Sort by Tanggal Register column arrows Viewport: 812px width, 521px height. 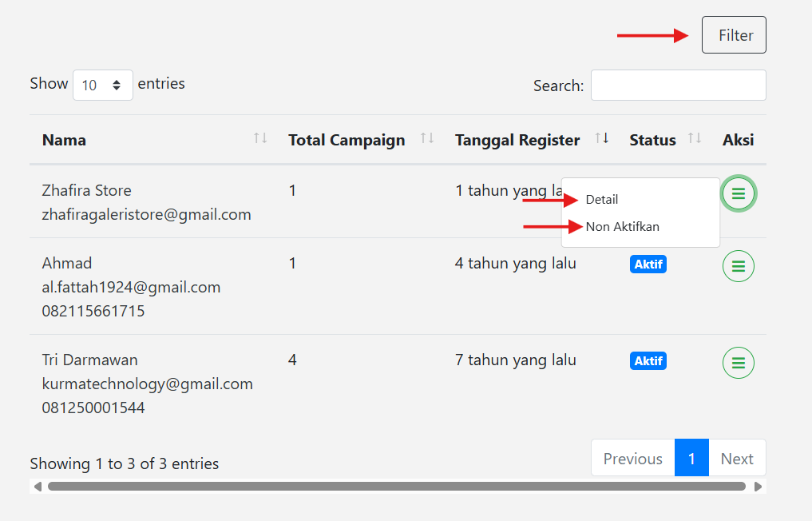tap(602, 139)
